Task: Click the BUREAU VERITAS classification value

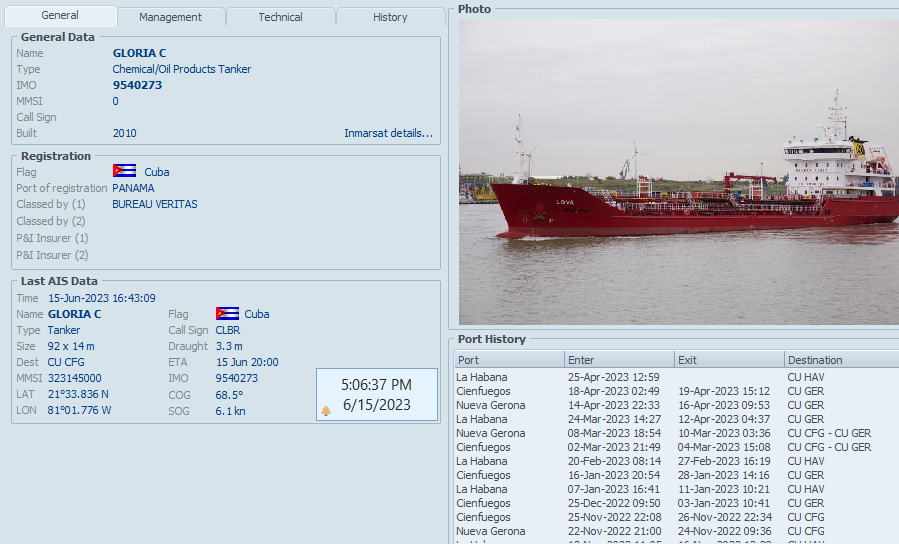Action: pyautogui.click(x=155, y=204)
